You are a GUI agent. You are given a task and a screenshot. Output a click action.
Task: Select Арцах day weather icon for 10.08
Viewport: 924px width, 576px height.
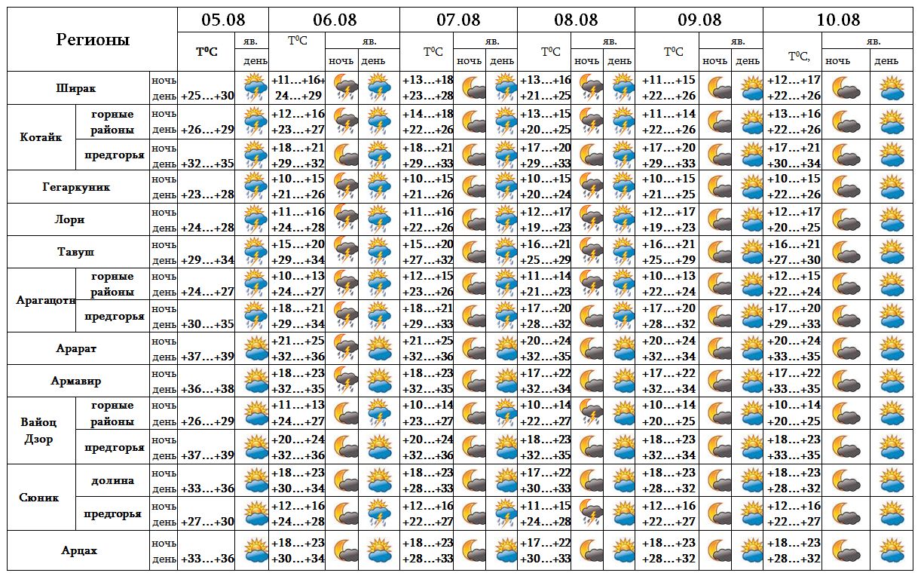click(x=892, y=550)
